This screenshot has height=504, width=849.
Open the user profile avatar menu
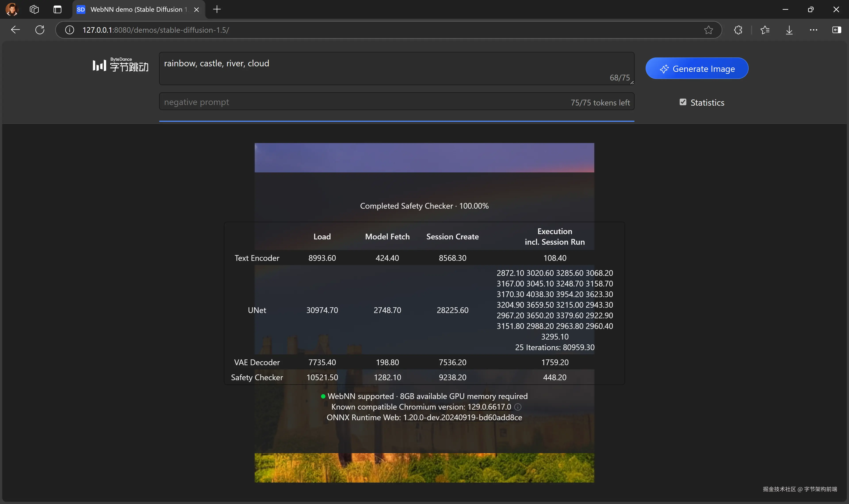[x=11, y=10]
